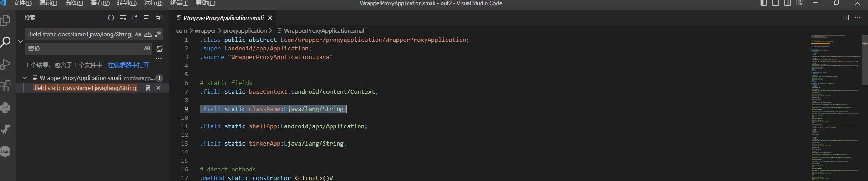The height and width of the screenshot is (181, 868).
Task: Collapse WrapperProxyApplication.smali result group
Action: (25, 78)
